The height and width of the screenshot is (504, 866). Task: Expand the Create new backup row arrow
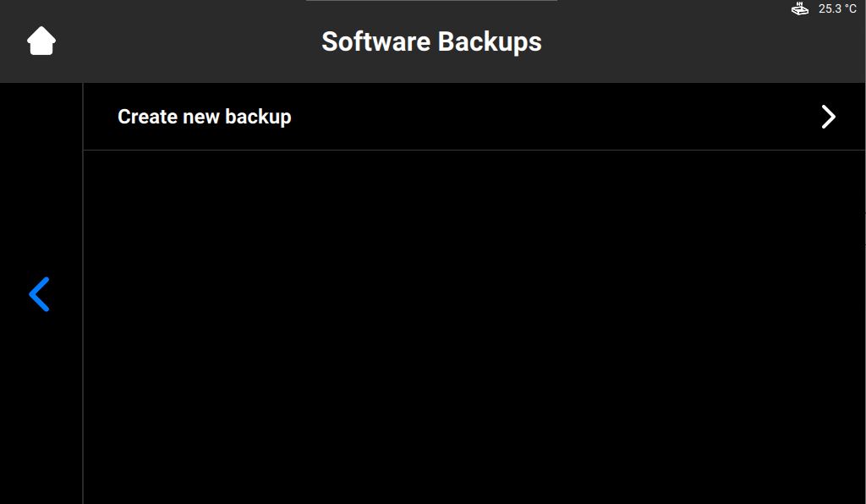pos(828,117)
